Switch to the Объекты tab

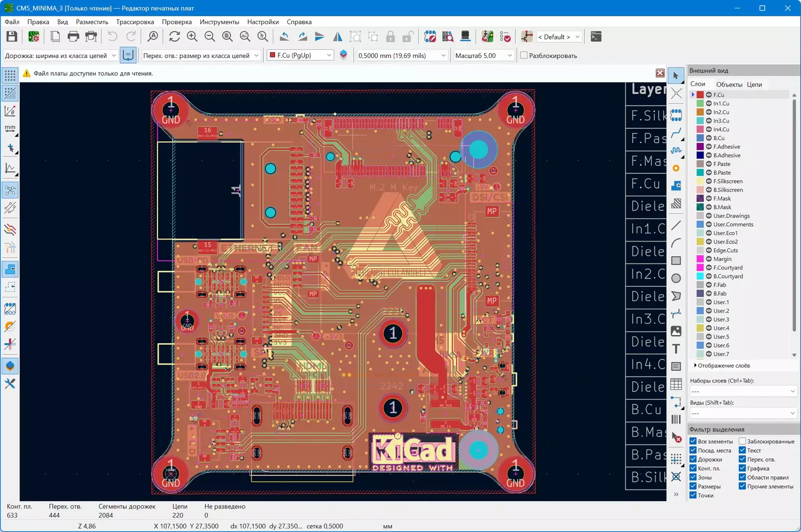(x=729, y=84)
